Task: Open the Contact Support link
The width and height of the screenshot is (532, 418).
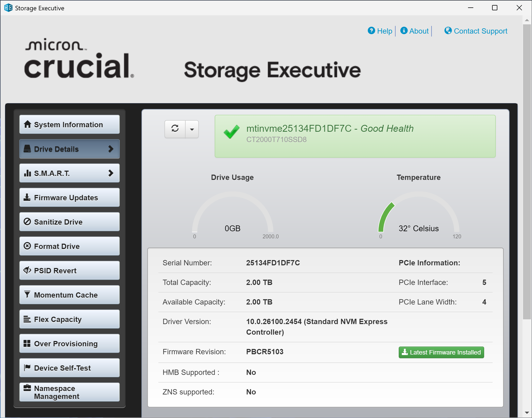Action: pyautogui.click(x=480, y=31)
